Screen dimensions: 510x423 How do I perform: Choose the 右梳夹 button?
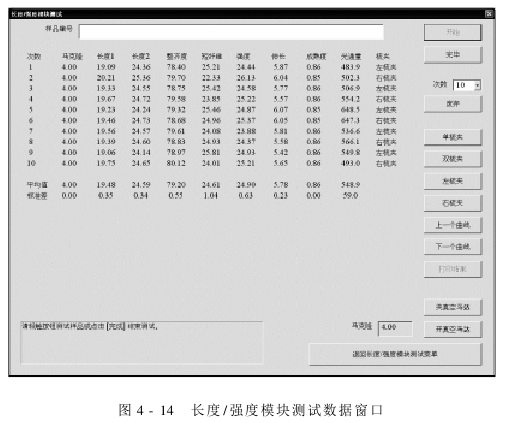pos(453,203)
